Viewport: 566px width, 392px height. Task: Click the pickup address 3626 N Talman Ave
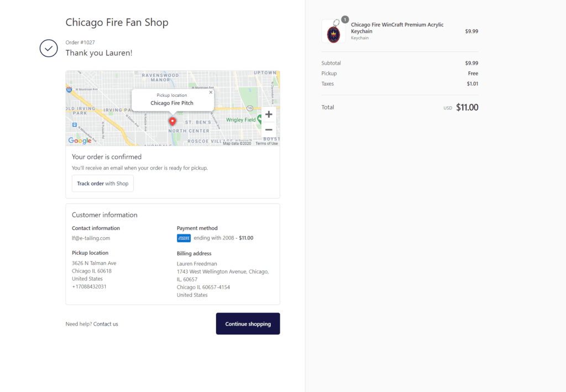pyautogui.click(x=94, y=263)
